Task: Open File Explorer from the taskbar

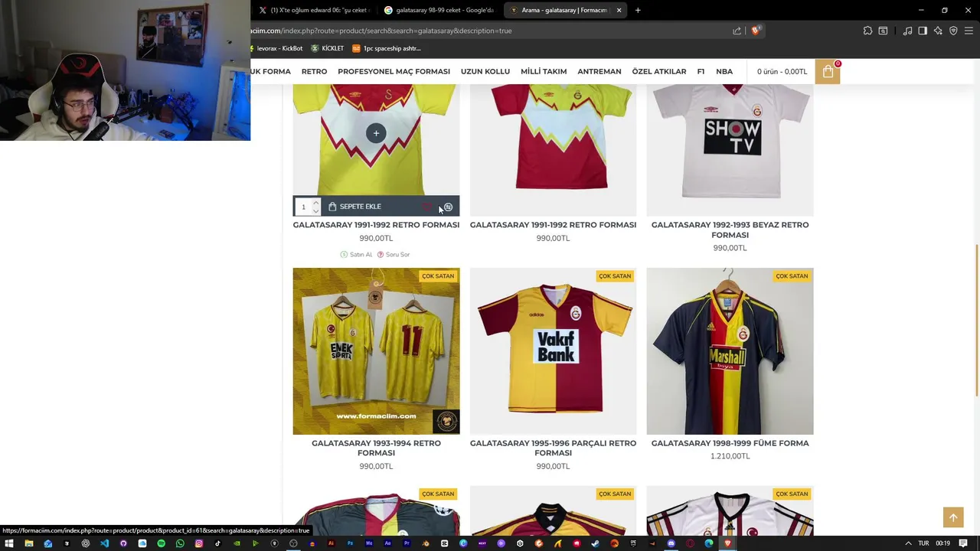Action: (28, 543)
